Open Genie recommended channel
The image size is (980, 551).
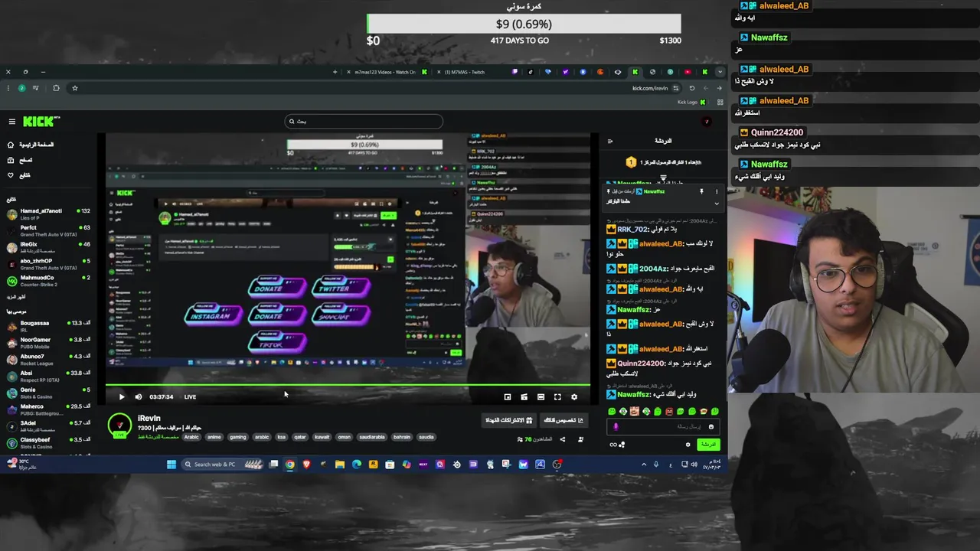tap(49, 393)
